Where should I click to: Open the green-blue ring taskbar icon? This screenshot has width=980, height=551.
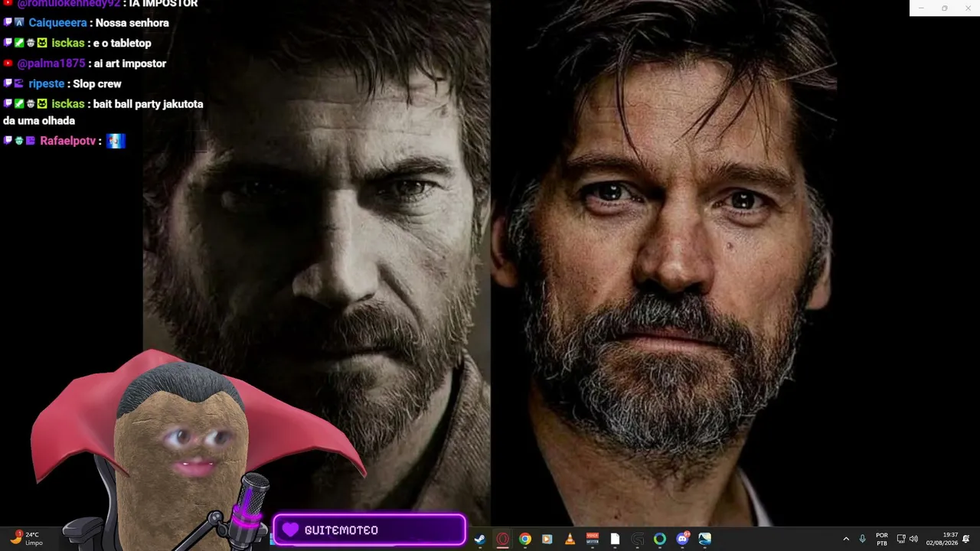click(660, 540)
